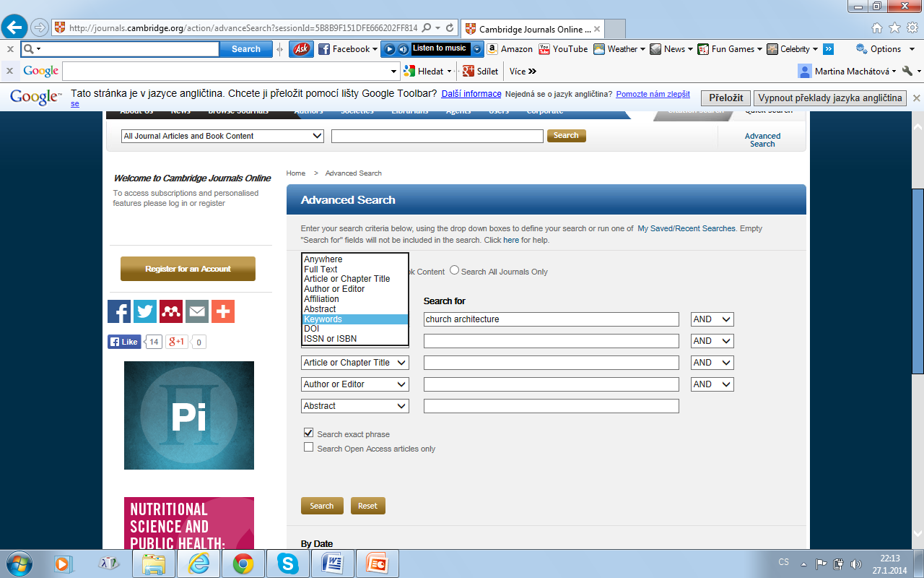Click the bottom Search button
Image resolution: width=924 pixels, height=578 pixels.
tap(322, 506)
